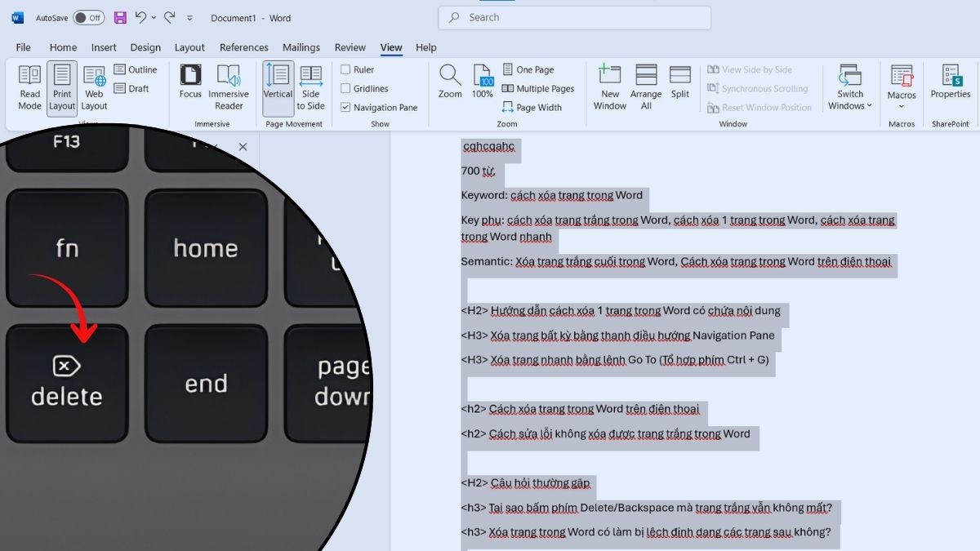Switch to Draft view
980x551 pixels.
point(131,88)
